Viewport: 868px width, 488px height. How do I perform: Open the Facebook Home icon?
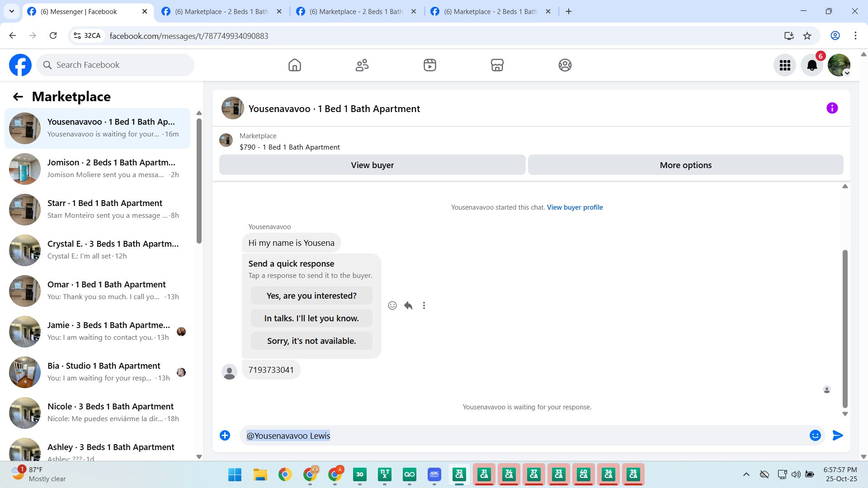294,65
